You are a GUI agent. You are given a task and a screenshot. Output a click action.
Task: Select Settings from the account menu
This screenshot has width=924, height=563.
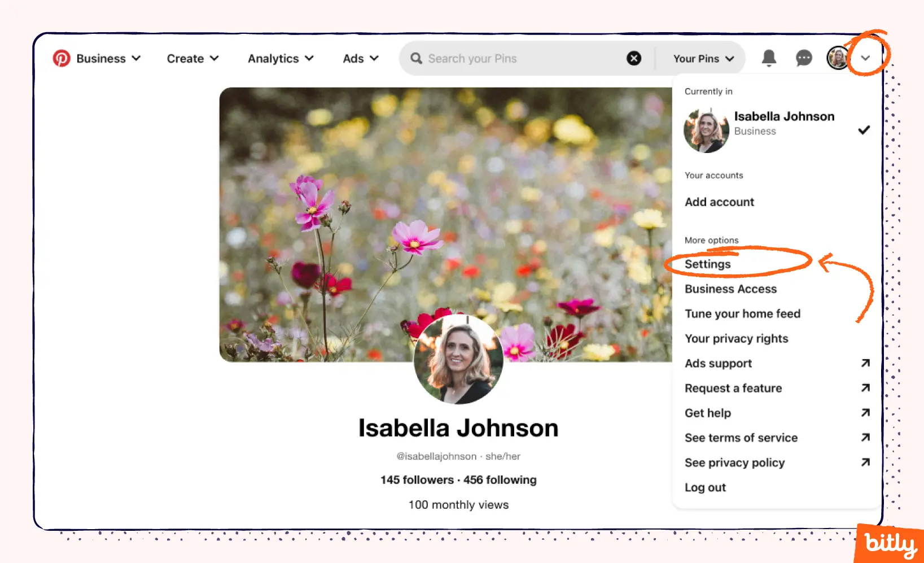coord(707,264)
